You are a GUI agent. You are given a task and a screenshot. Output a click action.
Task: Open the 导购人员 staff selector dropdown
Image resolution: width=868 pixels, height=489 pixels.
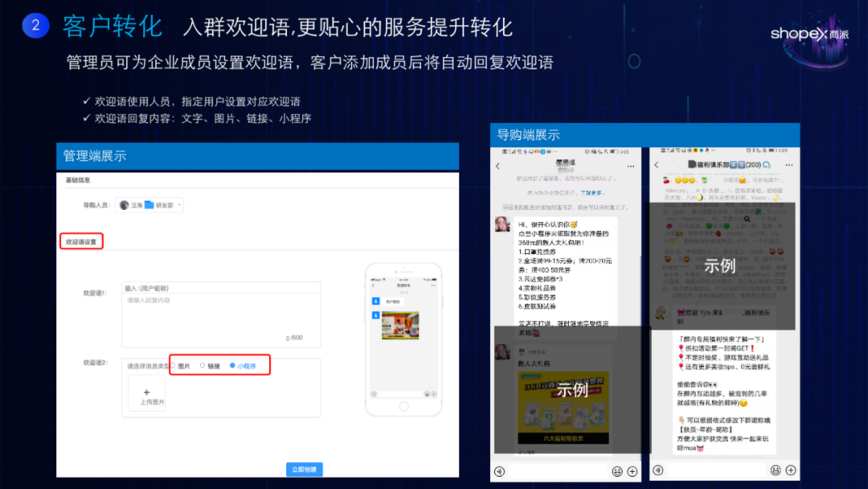point(149,205)
